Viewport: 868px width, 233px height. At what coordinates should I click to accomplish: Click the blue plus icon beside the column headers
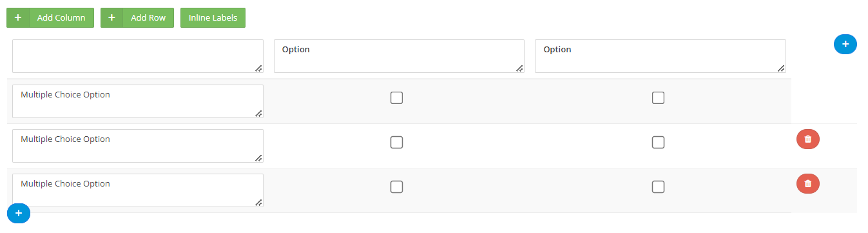pyautogui.click(x=845, y=44)
